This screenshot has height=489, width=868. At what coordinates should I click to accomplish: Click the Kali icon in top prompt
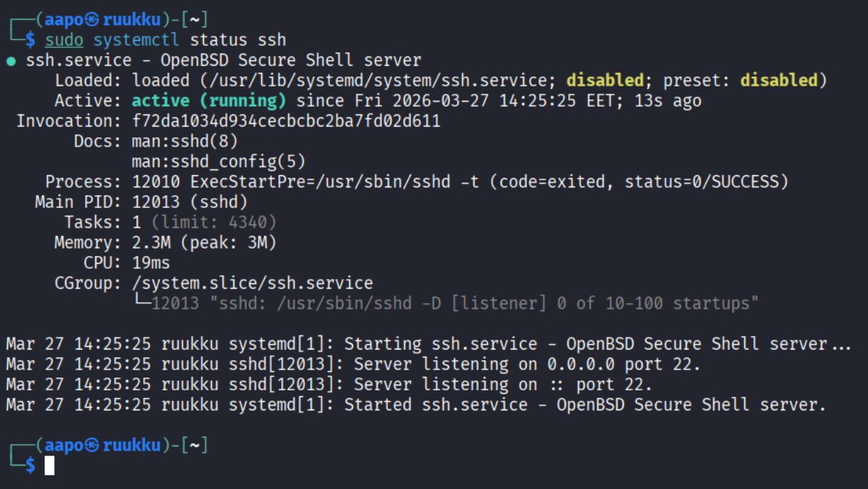click(92, 19)
